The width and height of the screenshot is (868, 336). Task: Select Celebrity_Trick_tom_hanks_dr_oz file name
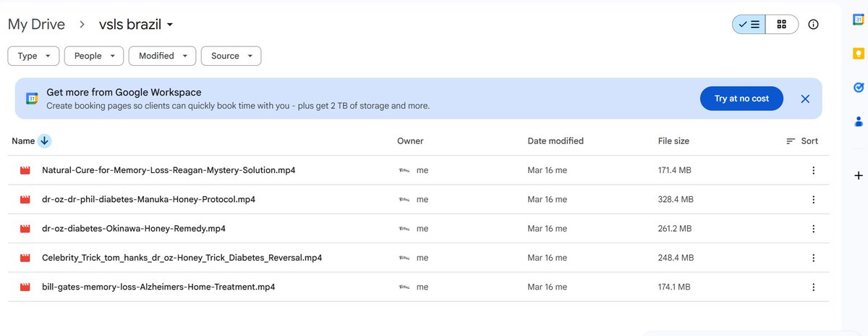pos(182,258)
